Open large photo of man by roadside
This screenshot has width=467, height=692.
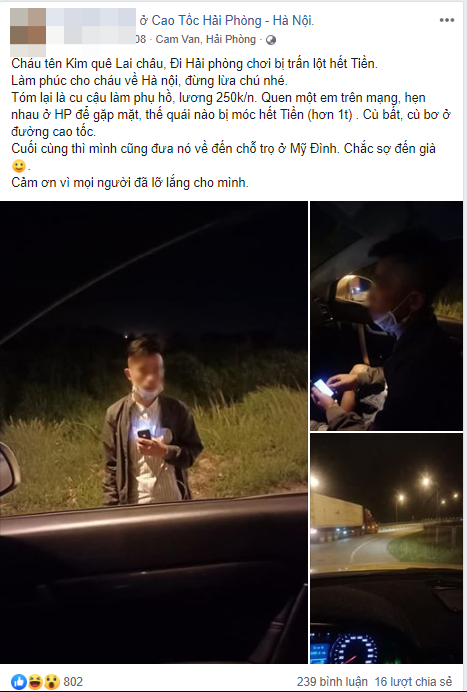154,432
